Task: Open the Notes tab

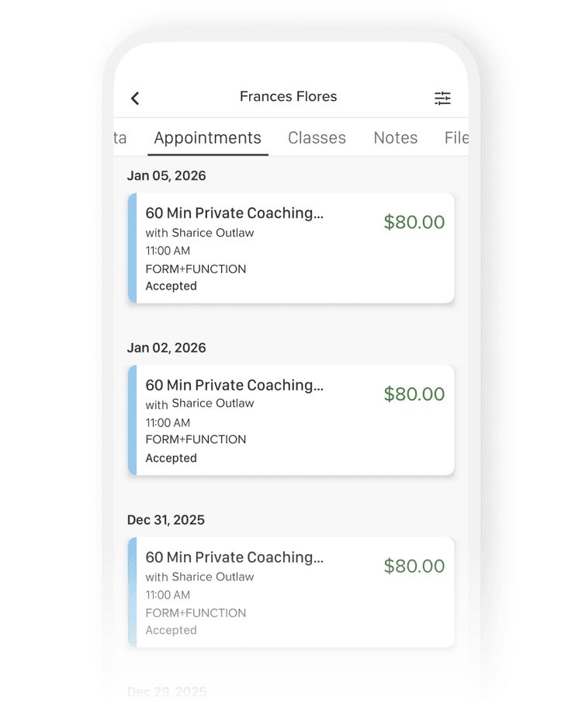Action: (x=396, y=137)
